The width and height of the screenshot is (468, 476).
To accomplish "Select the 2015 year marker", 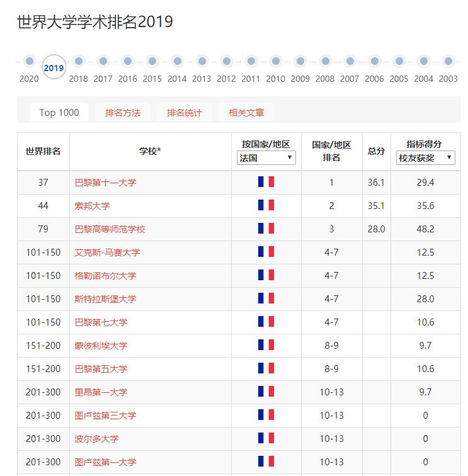I will pyautogui.click(x=152, y=61).
